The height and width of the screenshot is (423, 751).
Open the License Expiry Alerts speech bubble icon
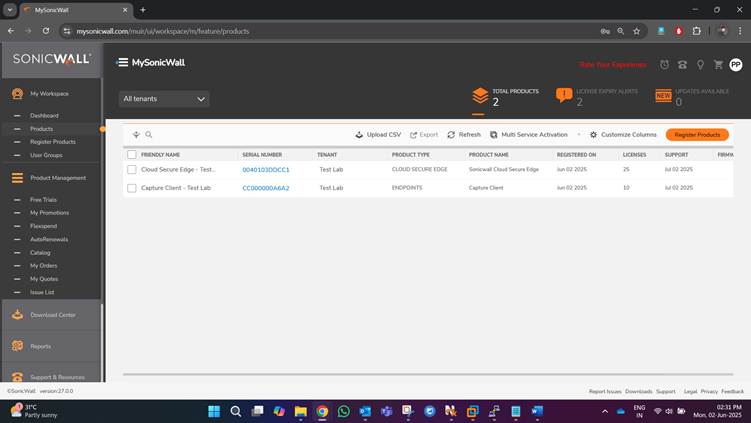[564, 95]
